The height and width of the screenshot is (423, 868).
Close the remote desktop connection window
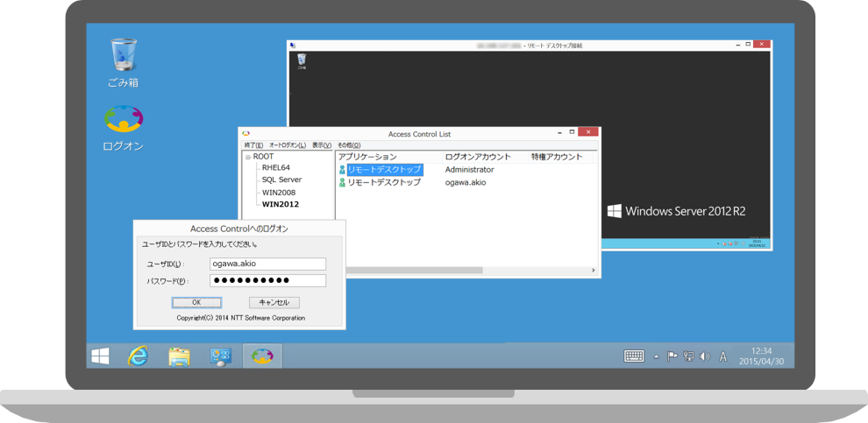click(x=762, y=44)
